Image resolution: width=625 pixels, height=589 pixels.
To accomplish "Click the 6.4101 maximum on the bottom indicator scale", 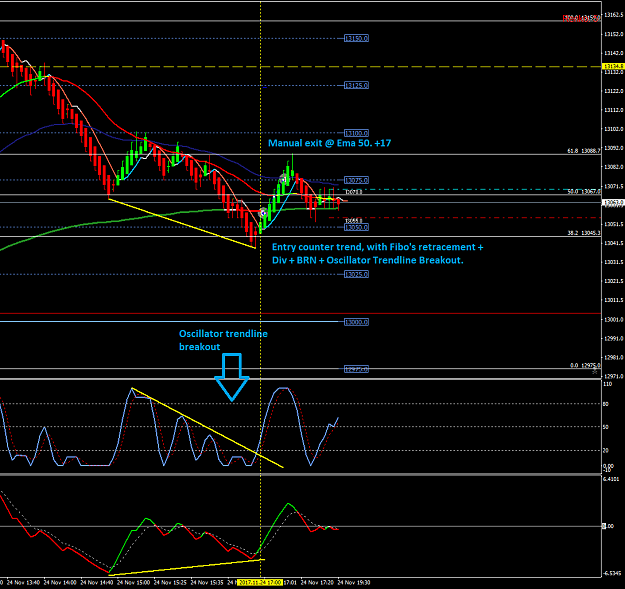I will 611,479.
